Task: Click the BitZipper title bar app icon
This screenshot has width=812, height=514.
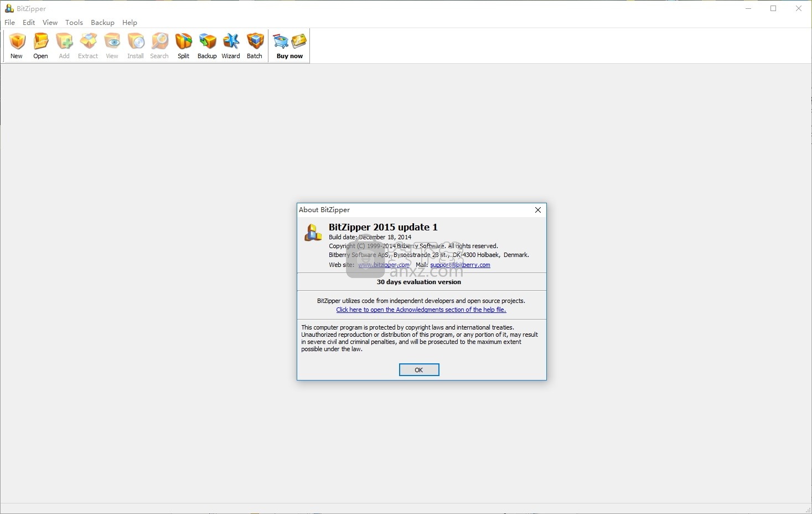Action: pyautogui.click(x=9, y=8)
